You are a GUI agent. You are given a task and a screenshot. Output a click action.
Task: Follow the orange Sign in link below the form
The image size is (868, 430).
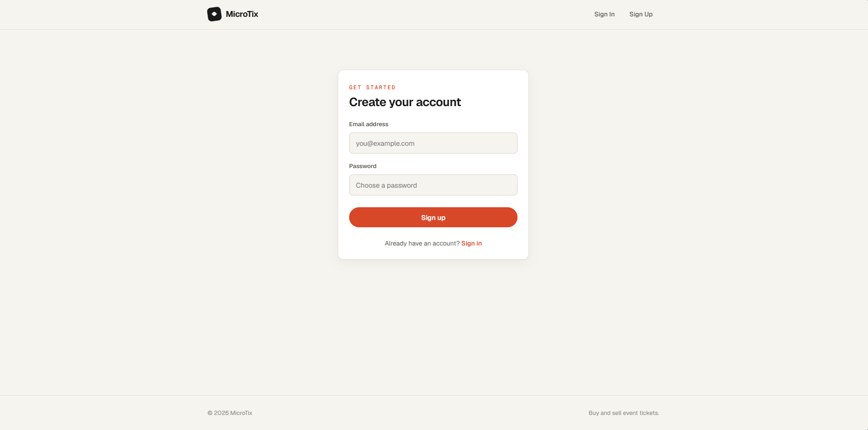[x=472, y=243]
